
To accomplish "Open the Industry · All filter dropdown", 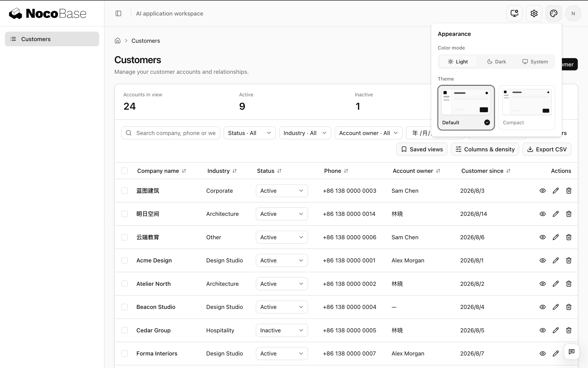I will [305, 133].
